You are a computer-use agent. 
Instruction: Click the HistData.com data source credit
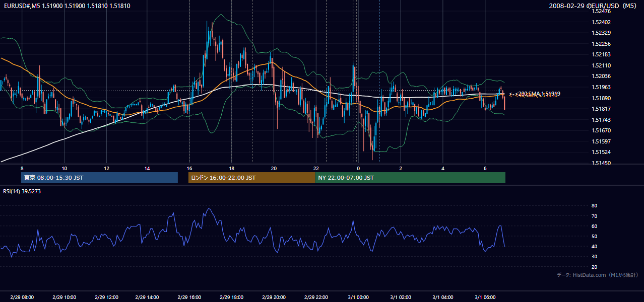pyautogui.click(x=598, y=275)
